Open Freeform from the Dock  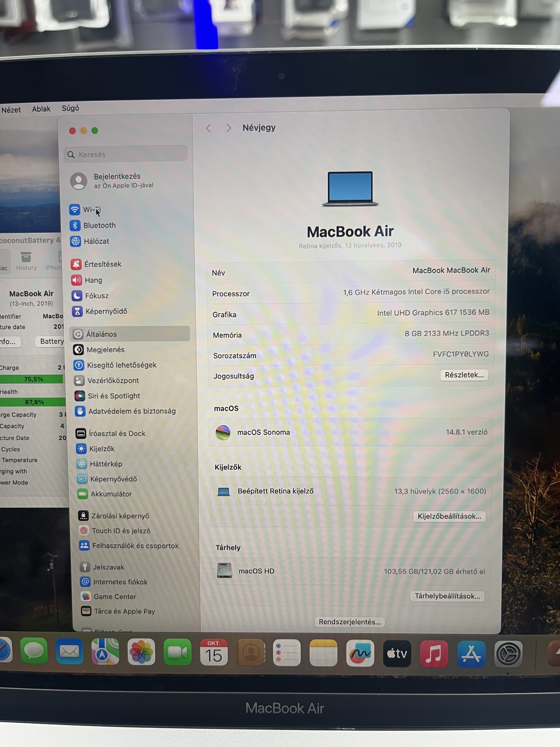[360, 653]
